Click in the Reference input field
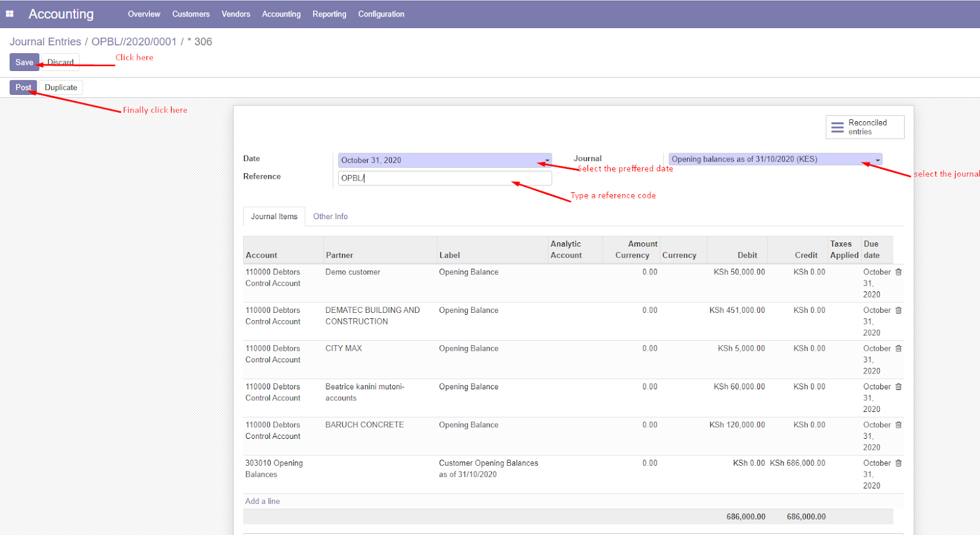Screen dimensions: 980x535 444,178
